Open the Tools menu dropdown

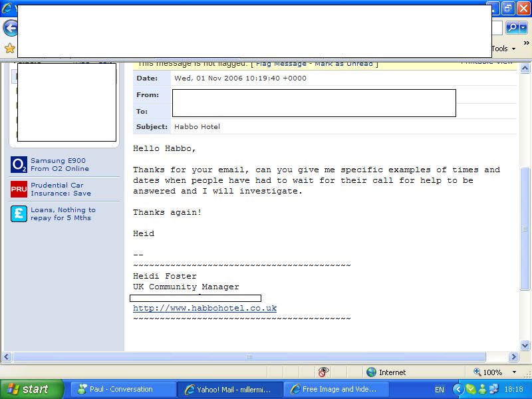(x=503, y=49)
